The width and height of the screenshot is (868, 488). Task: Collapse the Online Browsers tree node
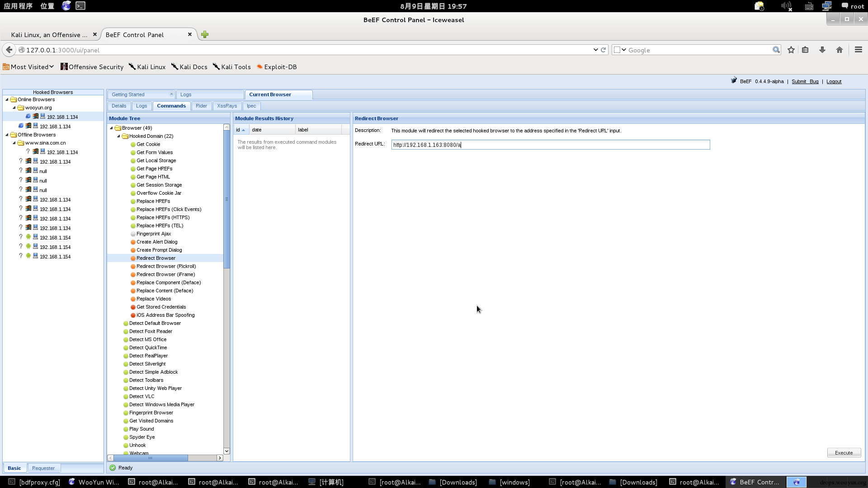tap(7, 99)
